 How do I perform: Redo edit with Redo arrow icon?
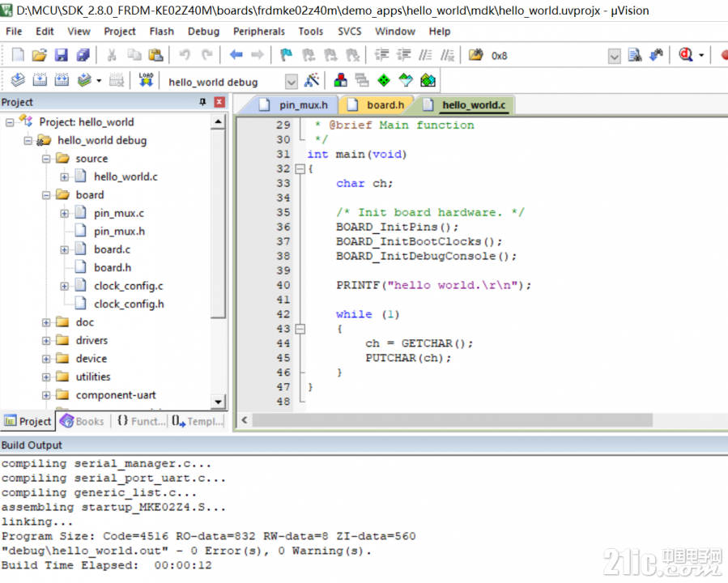tap(206, 55)
